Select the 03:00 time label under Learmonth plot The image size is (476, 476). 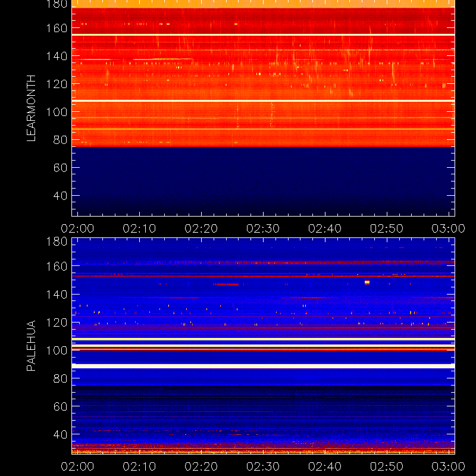449,228
